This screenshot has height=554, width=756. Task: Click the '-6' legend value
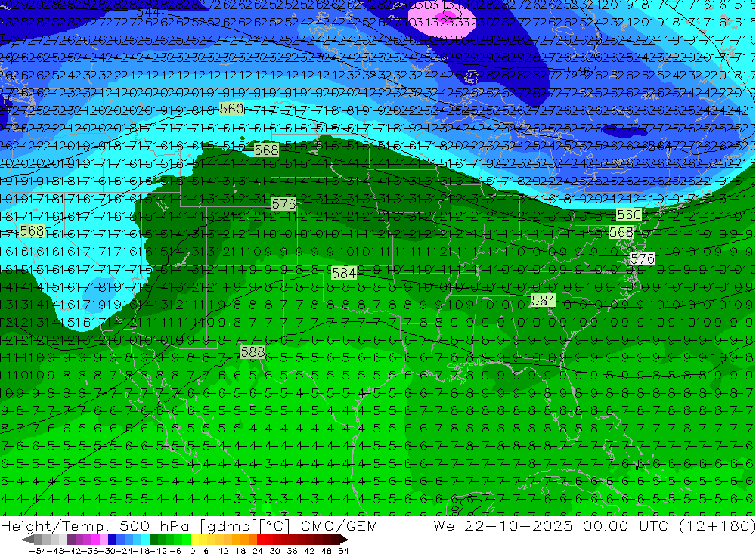click(x=175, y=551)
